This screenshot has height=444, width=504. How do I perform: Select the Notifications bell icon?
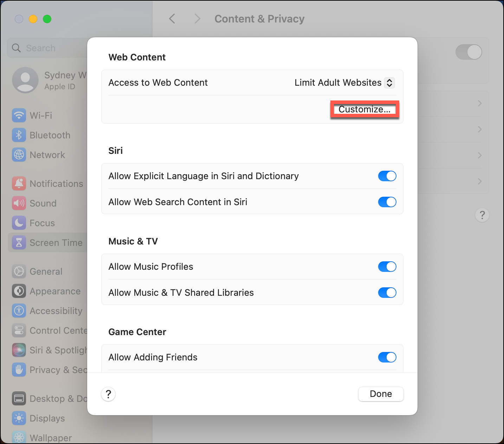19,183
